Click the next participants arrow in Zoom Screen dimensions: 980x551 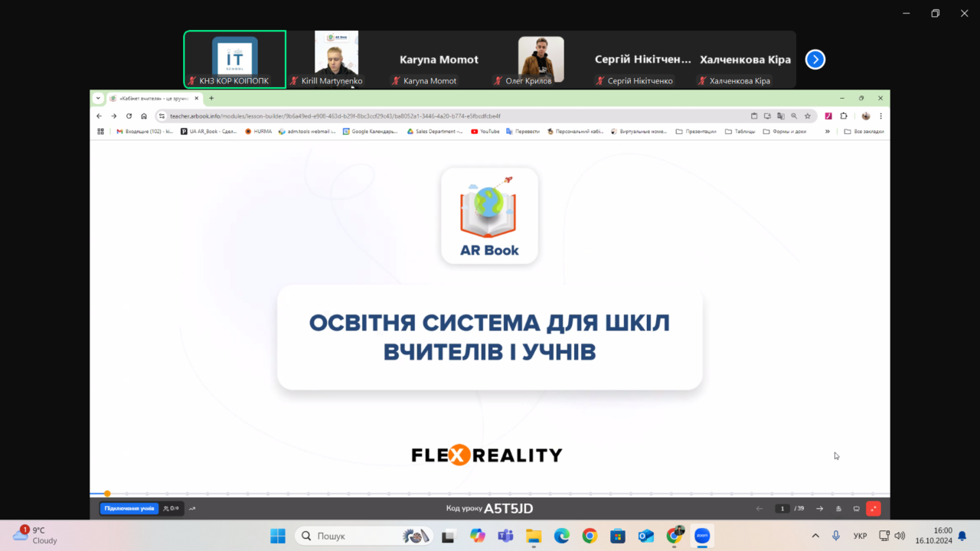pyautogui.click(x=815, y=59)
